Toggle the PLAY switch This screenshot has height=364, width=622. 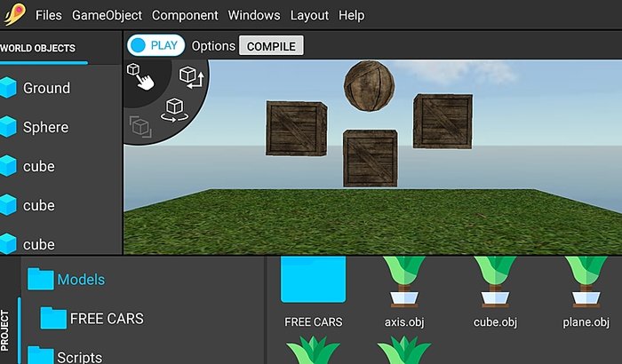(x=155, y=45)
